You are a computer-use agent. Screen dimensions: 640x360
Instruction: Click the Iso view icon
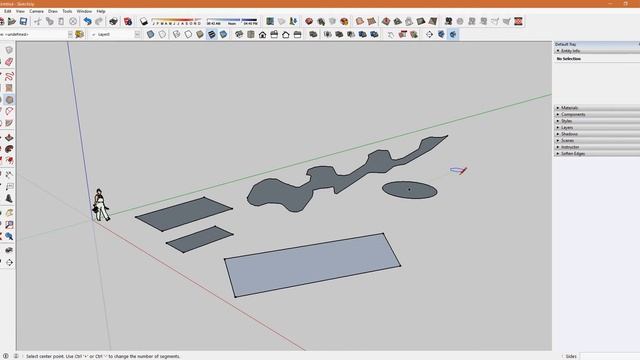point(239,34)
